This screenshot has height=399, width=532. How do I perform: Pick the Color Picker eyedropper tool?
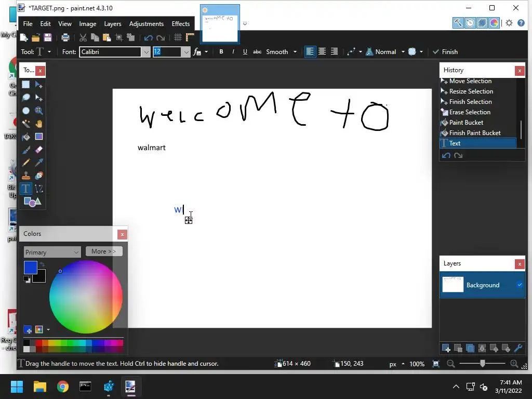click(x=38, y=163)
